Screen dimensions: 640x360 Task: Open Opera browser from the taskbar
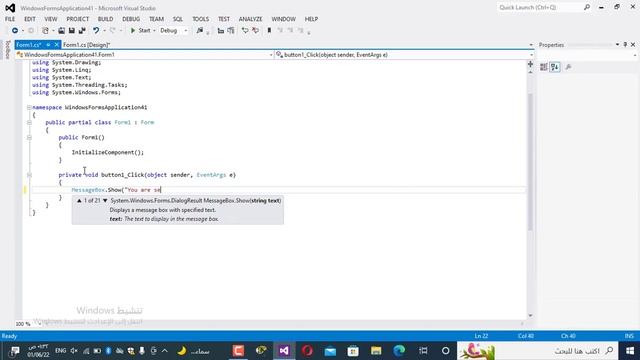tap(307, 351)
